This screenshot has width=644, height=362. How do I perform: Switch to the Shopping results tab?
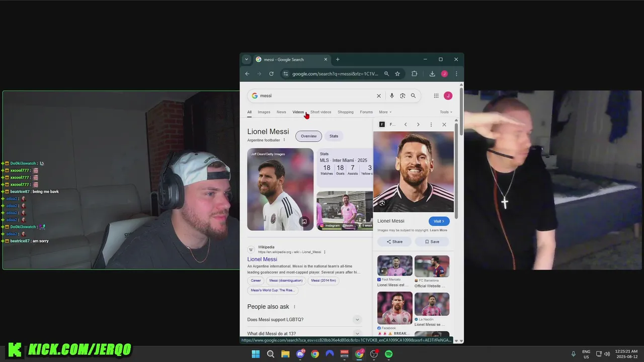[346, 112]
